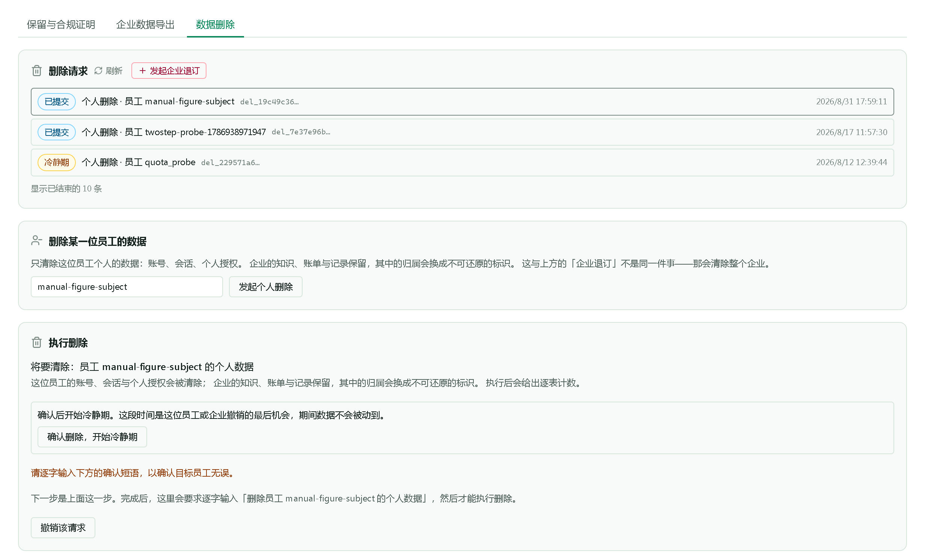The height and width of the screenshot is (560, 925).
Task: Click the user-minus icon beside 删除某一位员工的数据
Action: [x=36, y=241]
